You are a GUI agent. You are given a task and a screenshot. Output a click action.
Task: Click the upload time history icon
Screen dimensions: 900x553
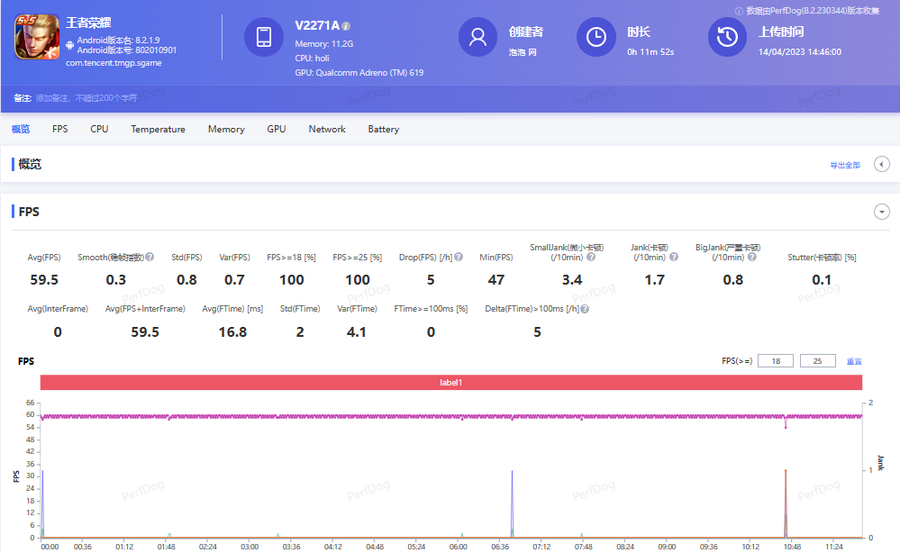[x=728, y=37]
